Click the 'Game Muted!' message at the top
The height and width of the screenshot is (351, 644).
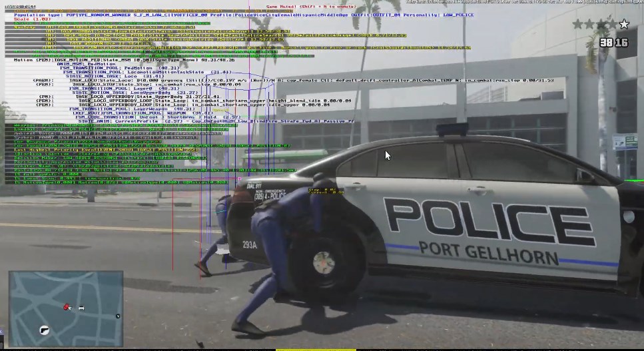click(311, 7)
